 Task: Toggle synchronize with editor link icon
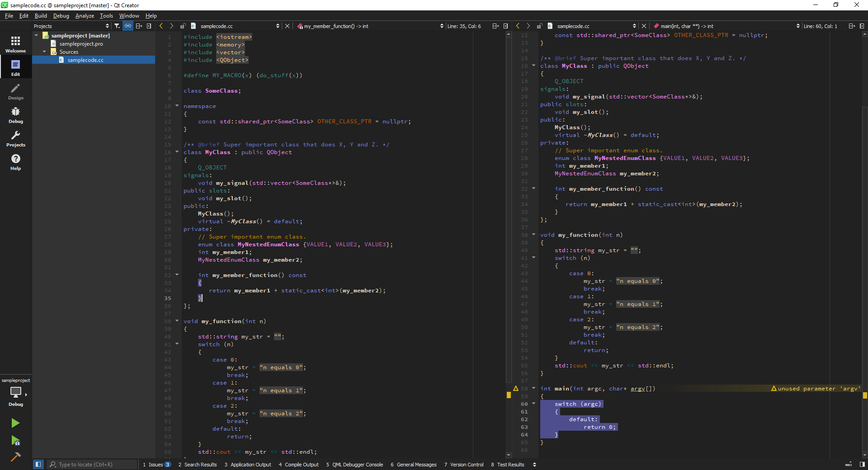128,26
